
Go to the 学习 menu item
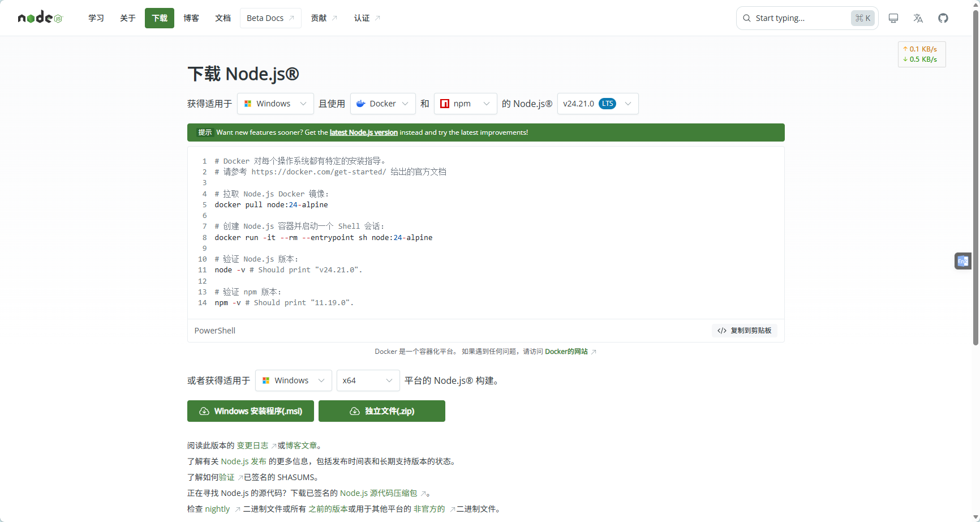(96, 18)
